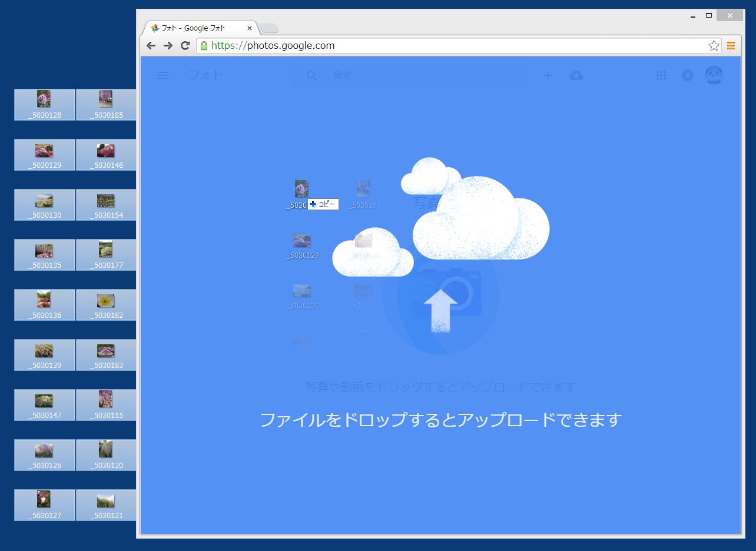Select desktop file _5030139

(x=45, y=355)
